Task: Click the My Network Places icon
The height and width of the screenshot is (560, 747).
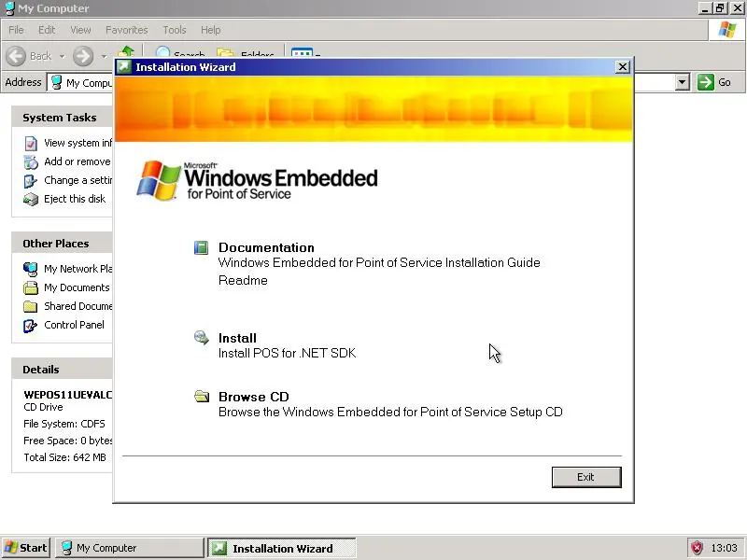Action: pyautogui.click(x=30, y=269)
